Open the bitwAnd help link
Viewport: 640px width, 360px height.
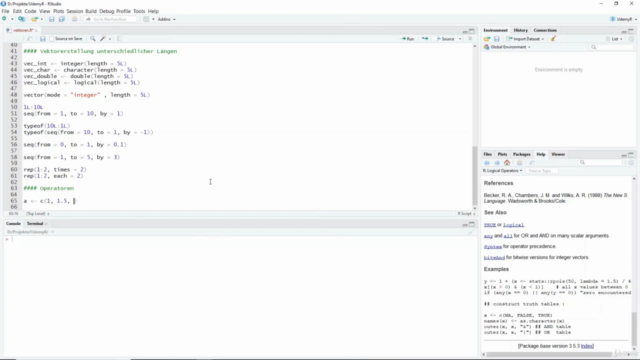(494, 258)
